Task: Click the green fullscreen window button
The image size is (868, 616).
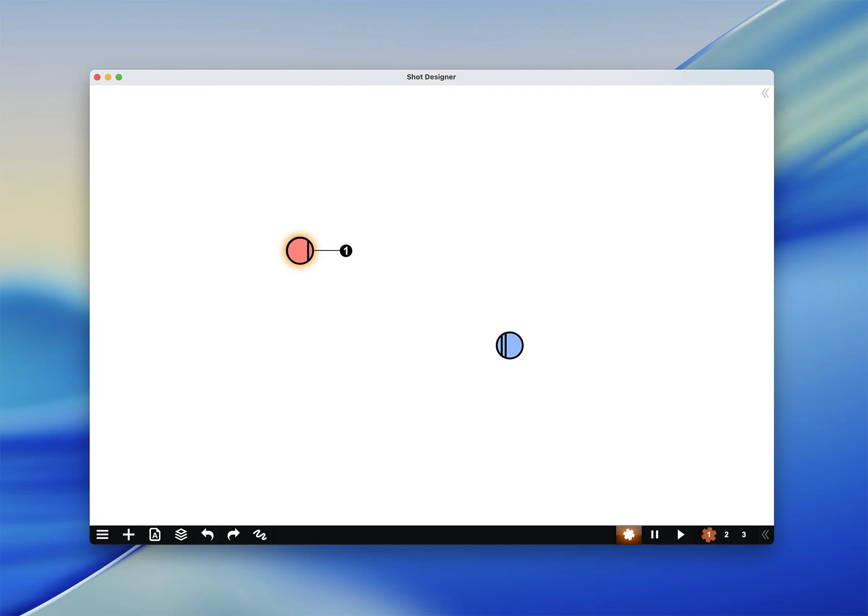Action: (119, 77)
